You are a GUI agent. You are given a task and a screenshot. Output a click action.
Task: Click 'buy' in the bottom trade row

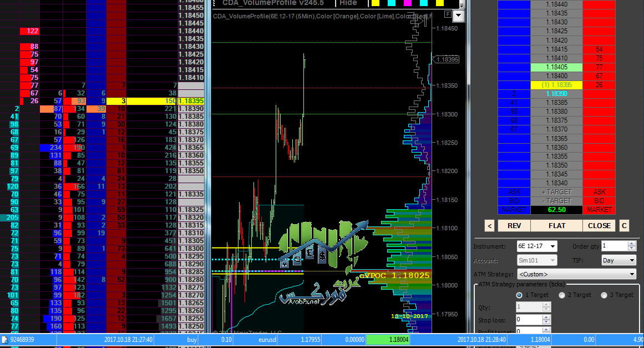[x=192, y=340]
